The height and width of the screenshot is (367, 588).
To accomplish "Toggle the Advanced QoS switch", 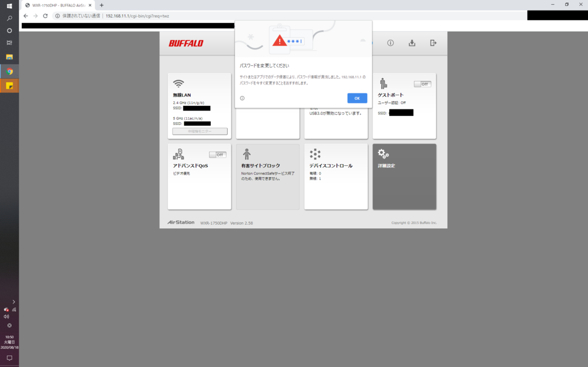I will 218,155.
